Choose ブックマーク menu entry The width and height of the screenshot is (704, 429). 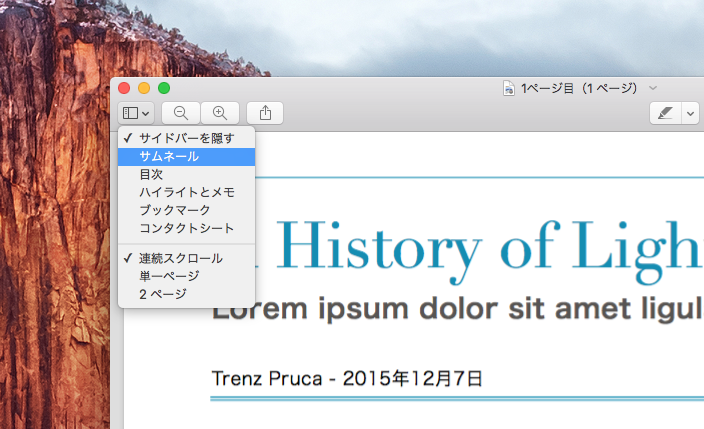pos(186,210)
